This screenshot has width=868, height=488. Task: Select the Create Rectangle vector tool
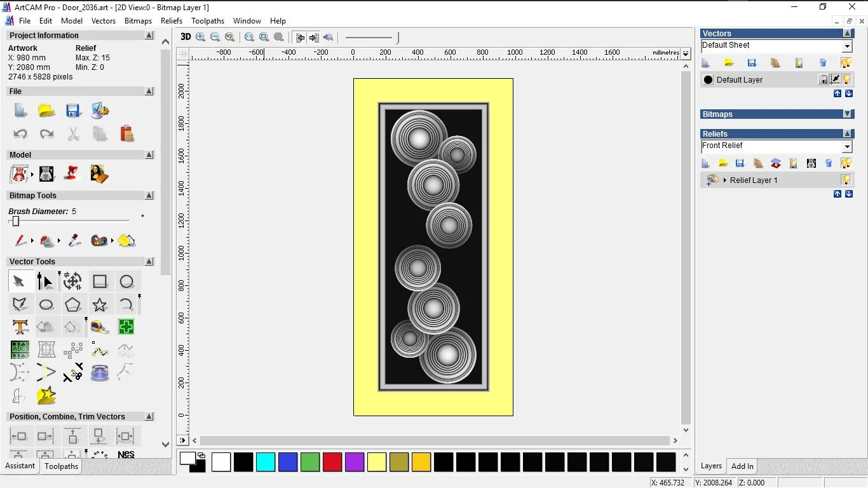tap(100, 281)
